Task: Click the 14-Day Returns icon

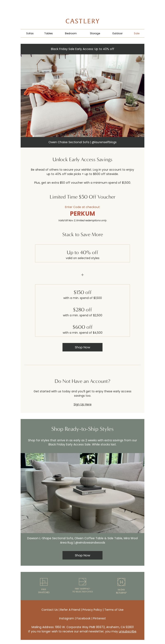Action: coord(121,582)
